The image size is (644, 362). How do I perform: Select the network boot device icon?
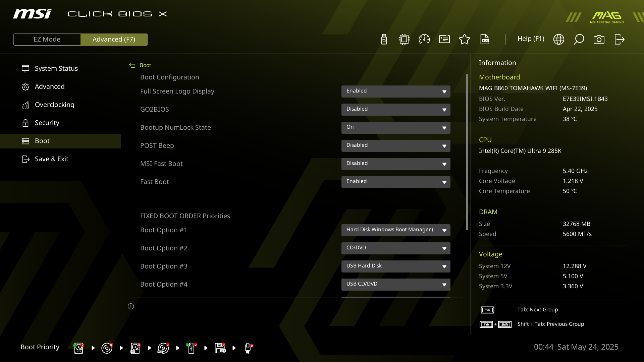248,348
